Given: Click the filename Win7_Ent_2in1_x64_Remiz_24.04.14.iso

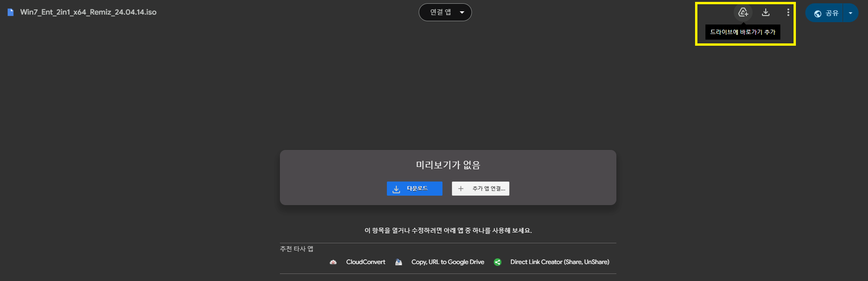Looking at the screenshot, I should (88, 12).
